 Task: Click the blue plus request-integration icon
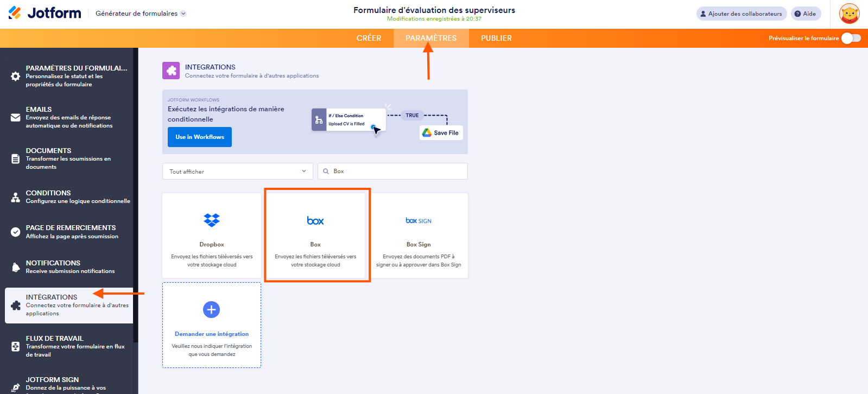[x=211, y=309]
